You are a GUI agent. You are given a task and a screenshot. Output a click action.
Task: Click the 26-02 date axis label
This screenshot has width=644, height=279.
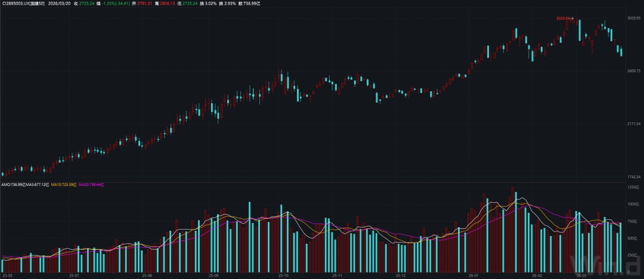tap(537, 275)
